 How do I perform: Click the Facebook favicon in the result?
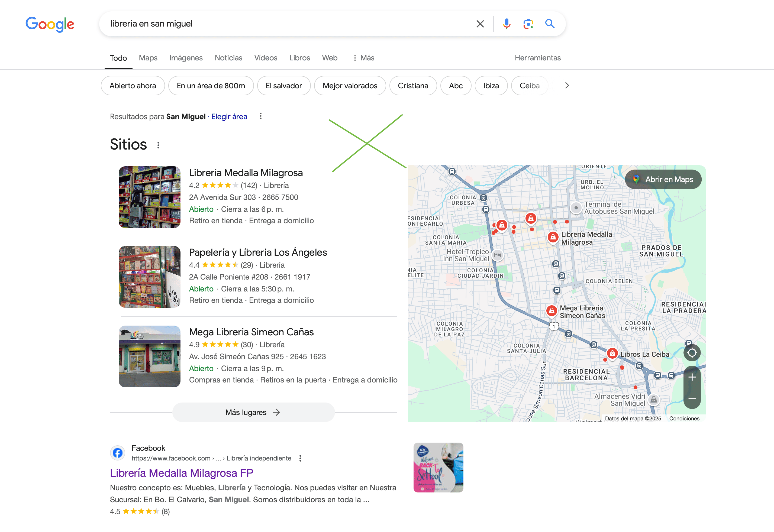[x=117, y=453]
